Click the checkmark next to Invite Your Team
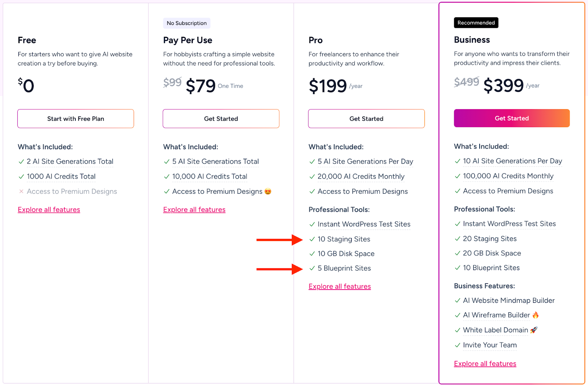This screenshot has width=588, height=387. (458, 345)
